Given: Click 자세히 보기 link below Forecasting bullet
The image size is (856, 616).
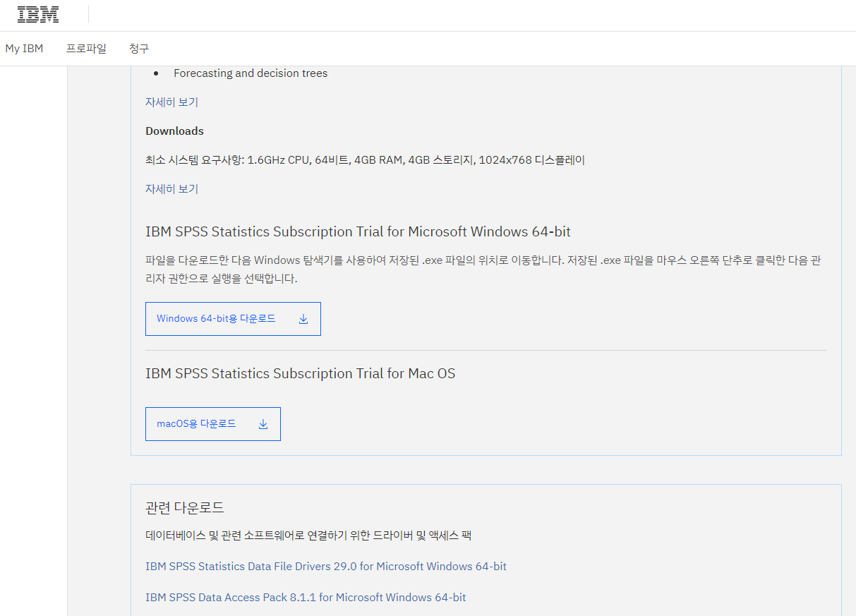Looking at the screenshot, I should click(171, 102).
